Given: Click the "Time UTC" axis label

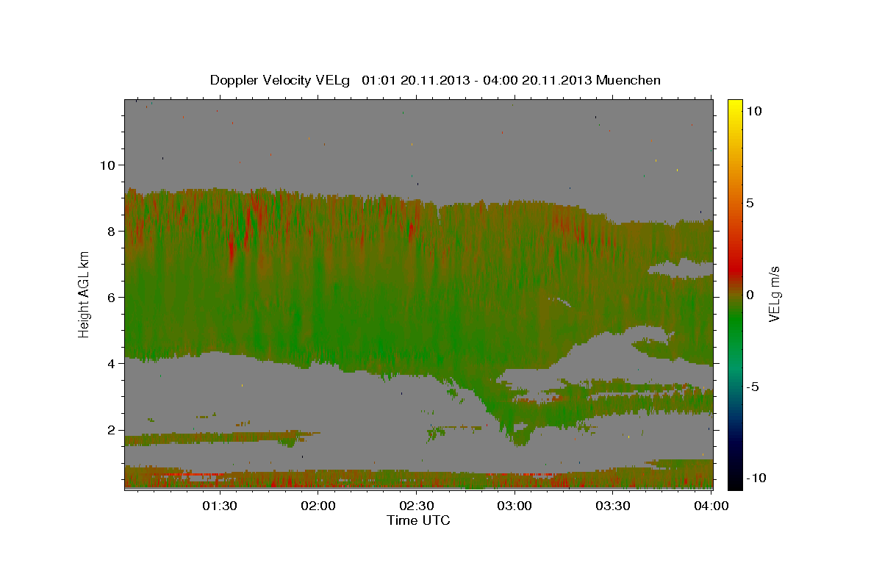Looking at the screenshot, I should (418, 520).
